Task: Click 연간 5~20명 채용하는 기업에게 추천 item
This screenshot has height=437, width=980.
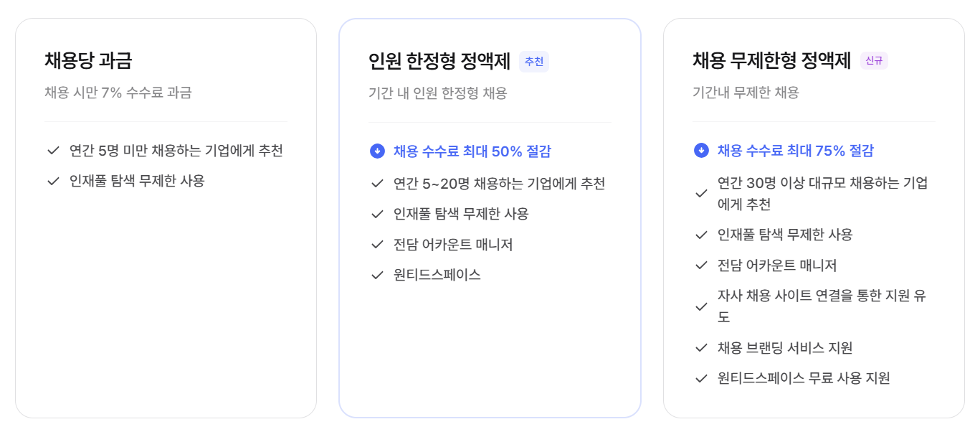Action: [x=500, y=184]
